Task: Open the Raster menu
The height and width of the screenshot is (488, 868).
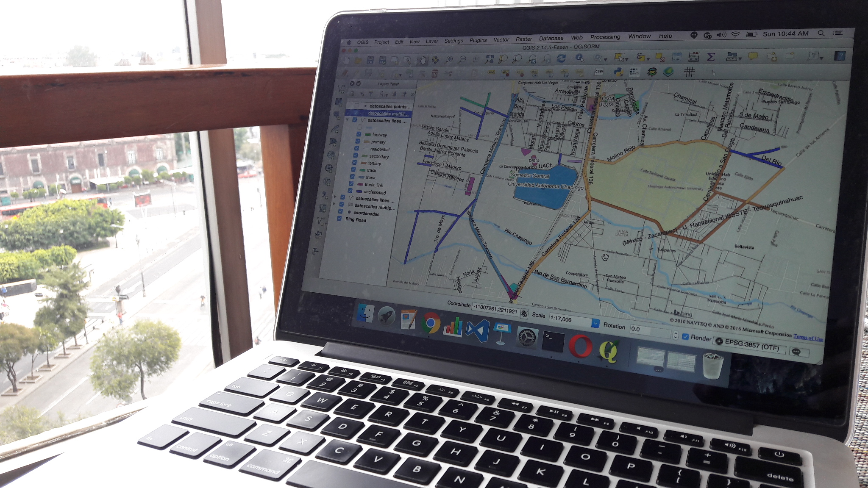Action: pyautogui.click(x=524, y=39)
